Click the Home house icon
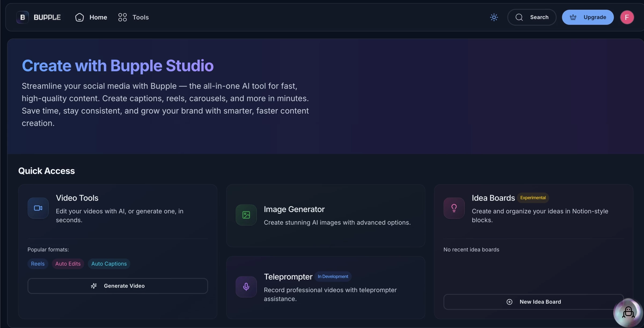 tap(79, 17)
